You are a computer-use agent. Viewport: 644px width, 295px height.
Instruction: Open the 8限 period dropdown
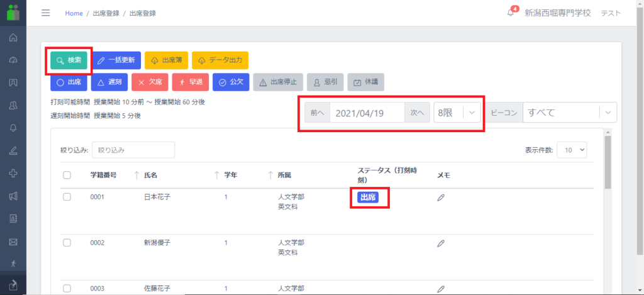(x=457, y=113)
